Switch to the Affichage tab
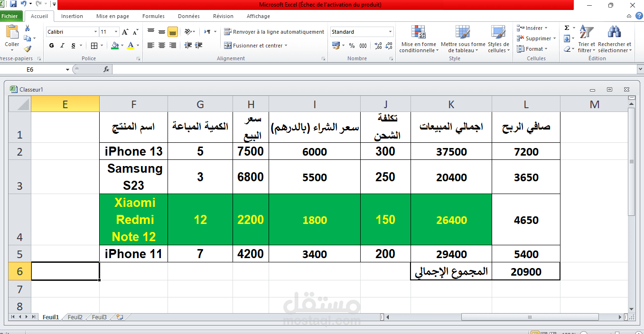644x334 pixels. [x=258, y=16]
